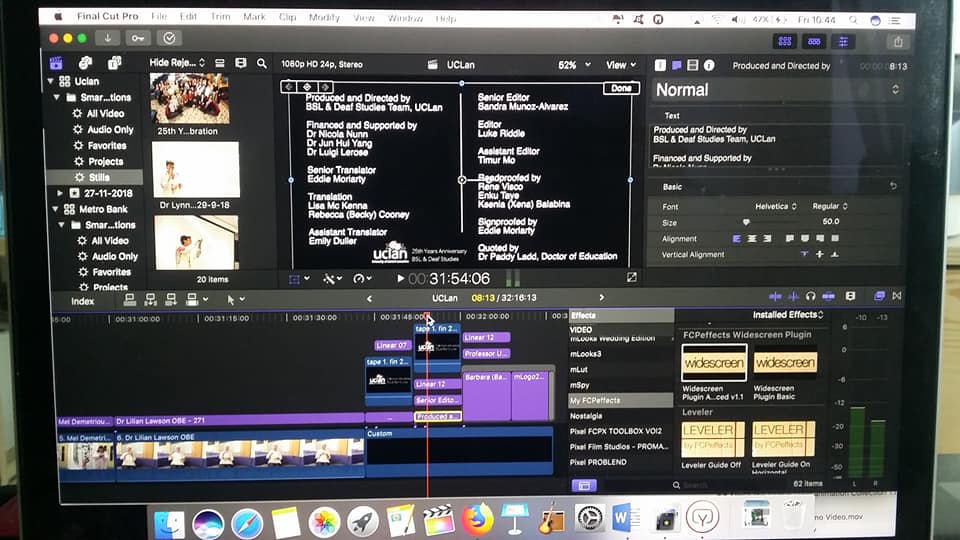Go forward in timeline history
960x540 pixels.
[601, 298]
